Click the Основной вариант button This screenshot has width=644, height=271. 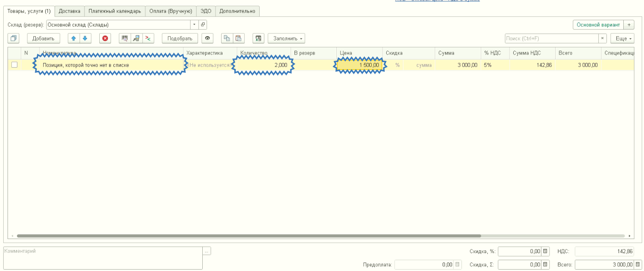598,24
